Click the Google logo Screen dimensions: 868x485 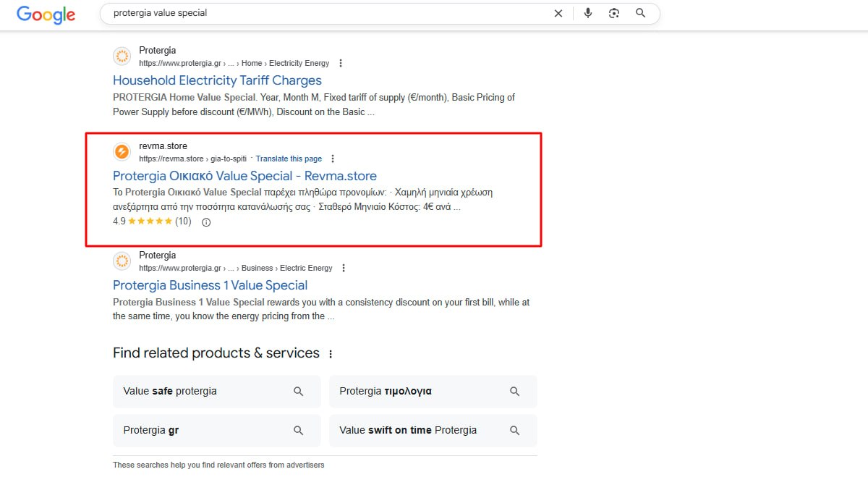(x=46, y=14)
